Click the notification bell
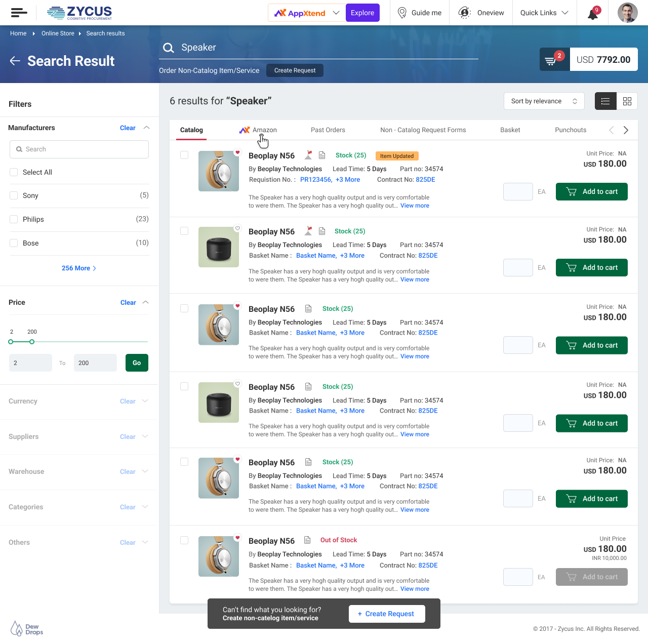Image resolution: width=648 pixels, height=644 pixels. [591, 13]
